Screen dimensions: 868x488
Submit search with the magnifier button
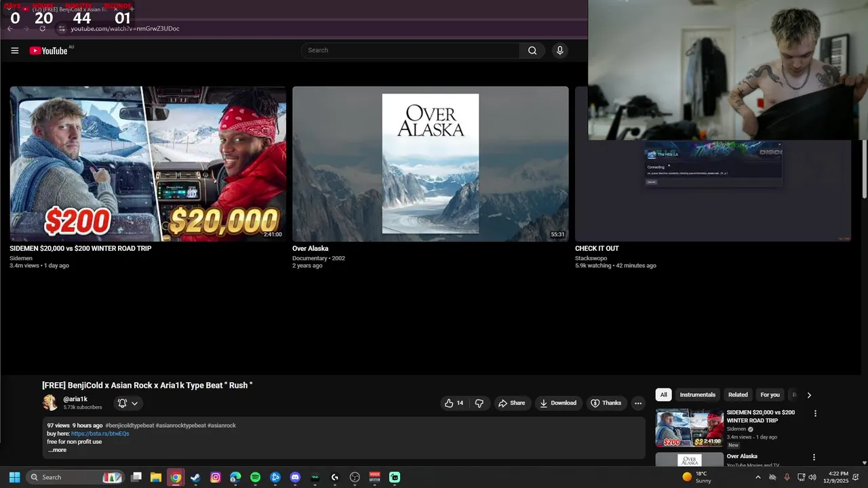[532, 50]
